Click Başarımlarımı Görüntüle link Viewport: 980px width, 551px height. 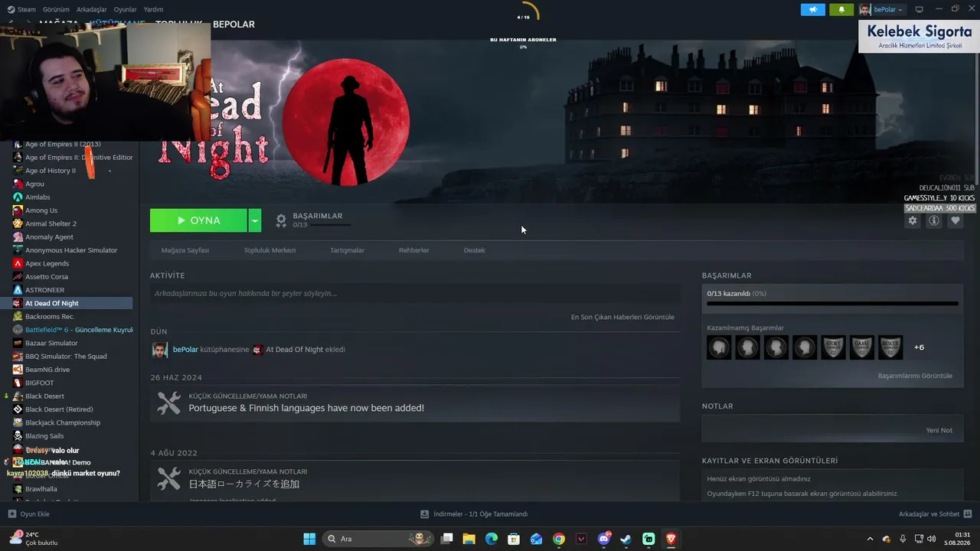coord(915,376)
